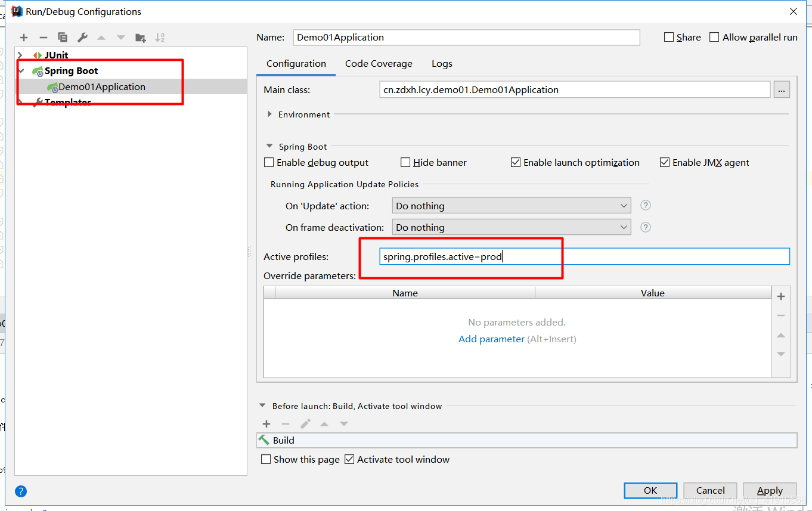Remove override parameter with the minus icon
This screenshot has height=511, width=812.
coord(781,315)
